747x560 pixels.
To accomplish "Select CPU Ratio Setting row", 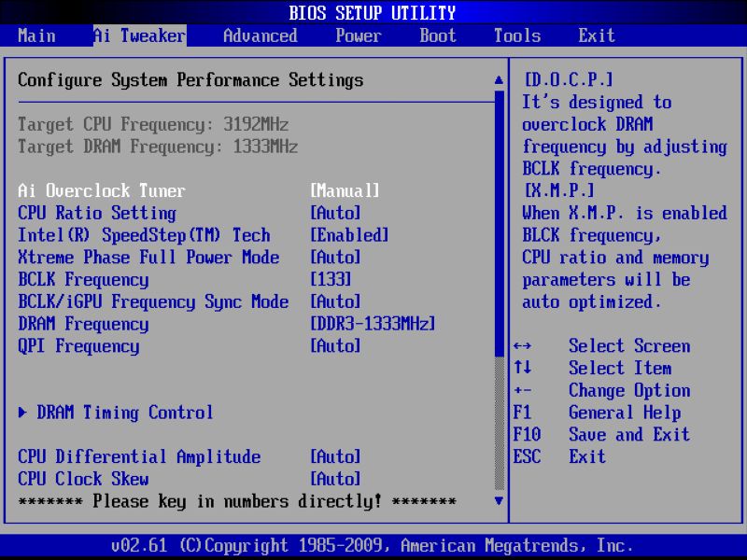I will (97, 213).
